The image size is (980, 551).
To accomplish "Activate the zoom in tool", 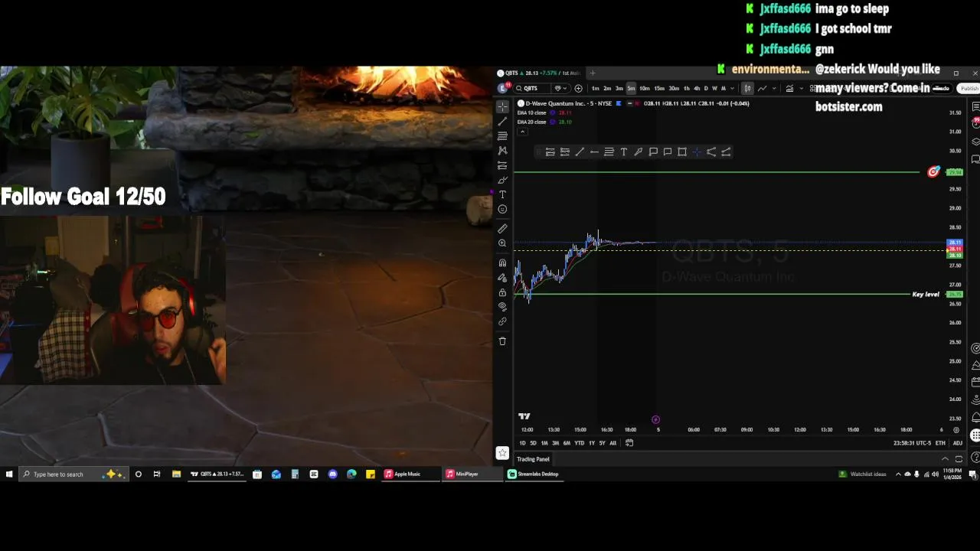I will click(x=502, y=243).
